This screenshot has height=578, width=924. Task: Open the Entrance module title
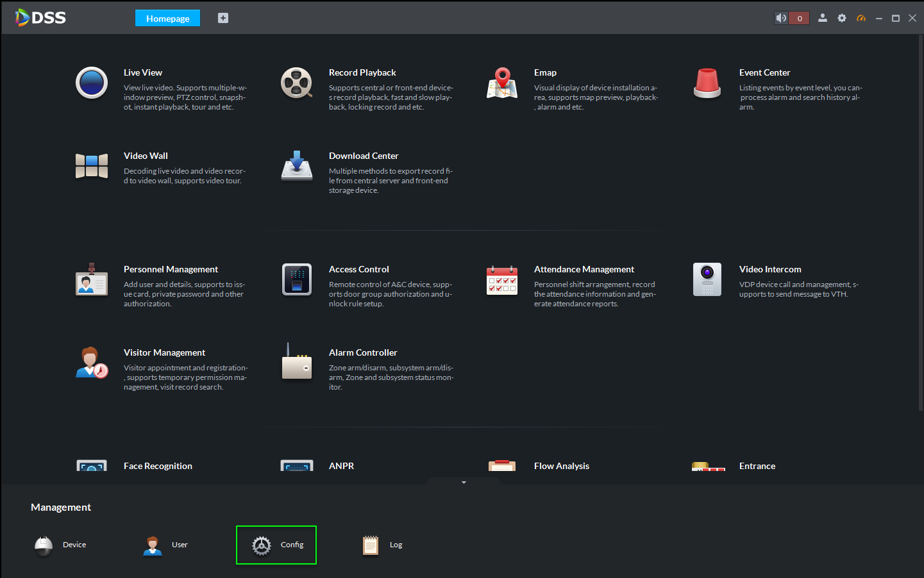[x=757, y=466]
